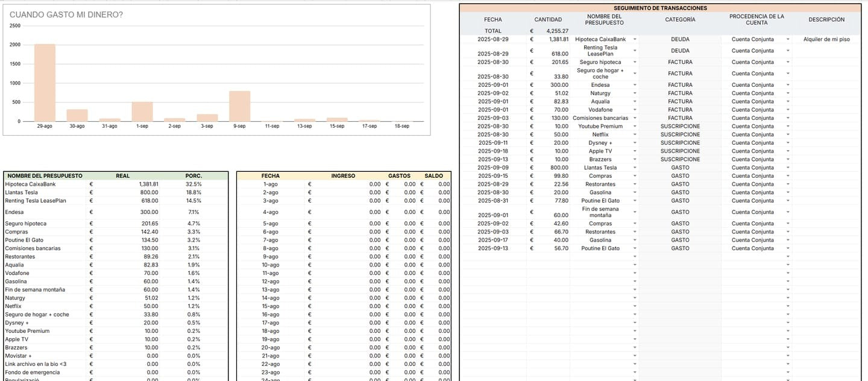Screen dimensions: 868x381
Task: Open the Hipoteca CaixaBank budget dropdown arrow
Action: click(x=635, y=39)
